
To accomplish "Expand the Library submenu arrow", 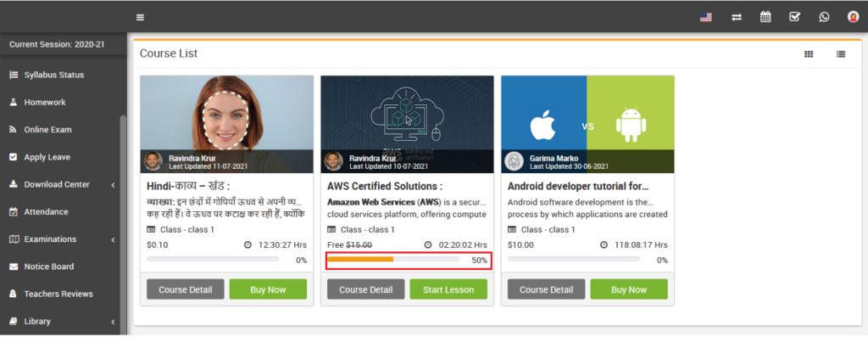I will (x=113, y=322).
